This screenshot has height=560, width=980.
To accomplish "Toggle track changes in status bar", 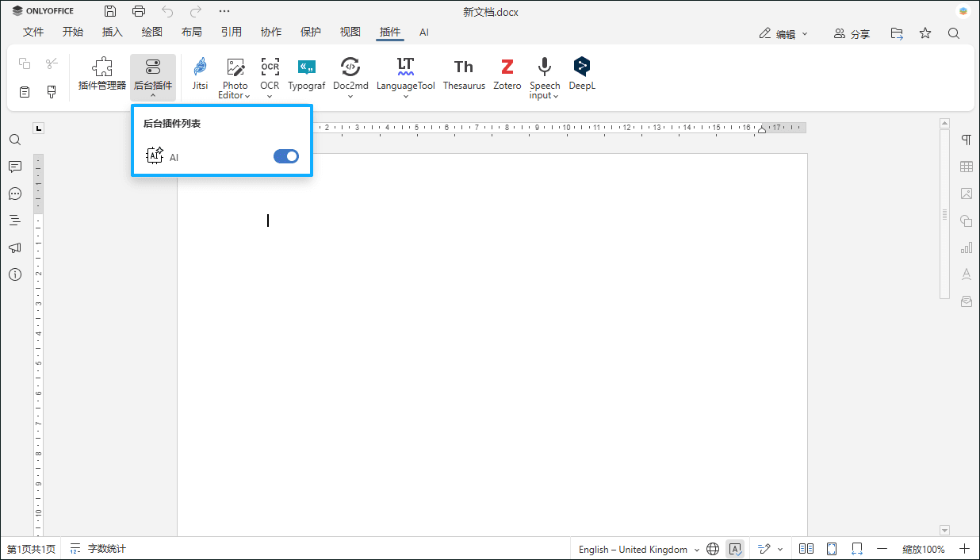I will [x=764, y=549].
